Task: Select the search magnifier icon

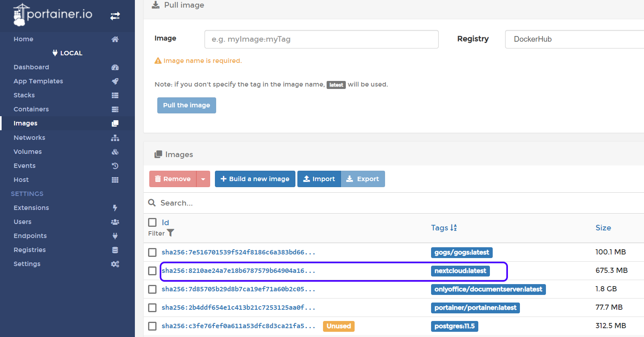Action: [152, 203]
